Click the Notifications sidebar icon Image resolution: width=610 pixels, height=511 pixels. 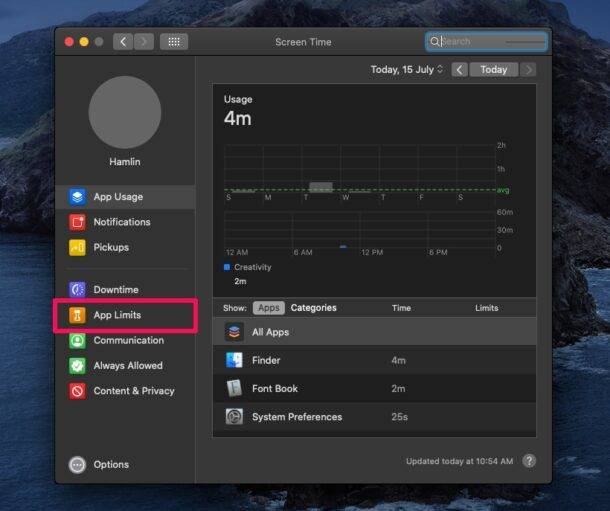point(77,222)
